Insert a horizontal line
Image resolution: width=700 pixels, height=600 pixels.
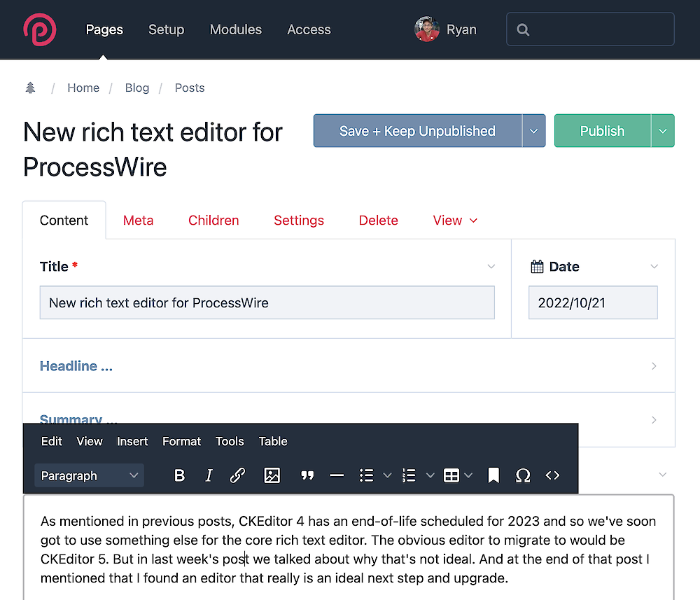[337, 475]
